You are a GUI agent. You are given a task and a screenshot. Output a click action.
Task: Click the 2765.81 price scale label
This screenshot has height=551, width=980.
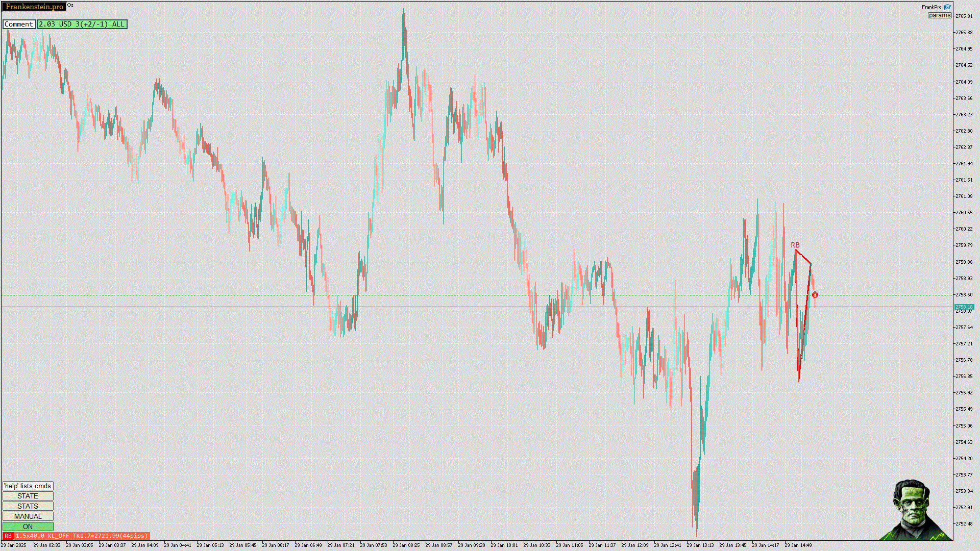click(x=964, y=16)
